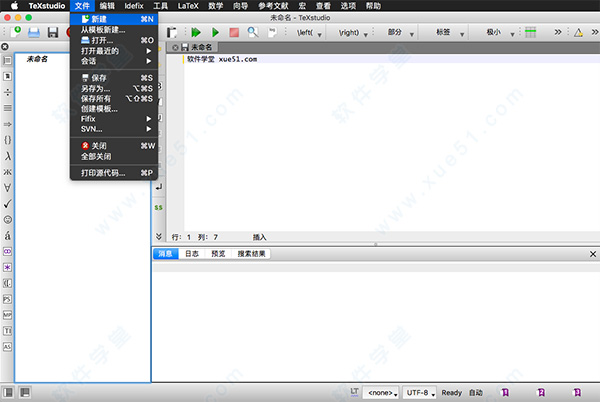Image resolution: width=600 pixels, height=402 pixels.
Task: Open the operator symbols (÷) panel
Action: pos(7,92)
